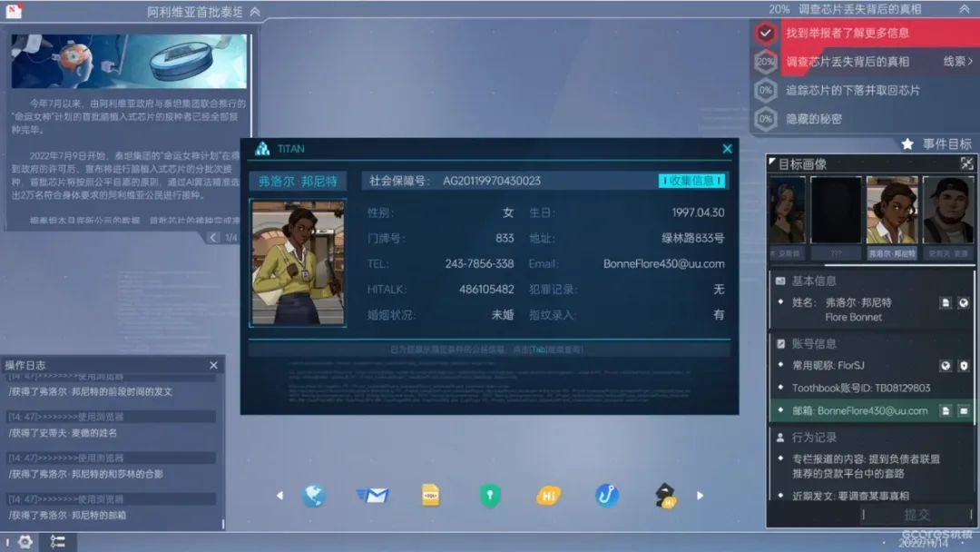Open the blue phishing hook tool
Image resolution: width=980 pixels, height=552 pixels.
click(607, 495)
